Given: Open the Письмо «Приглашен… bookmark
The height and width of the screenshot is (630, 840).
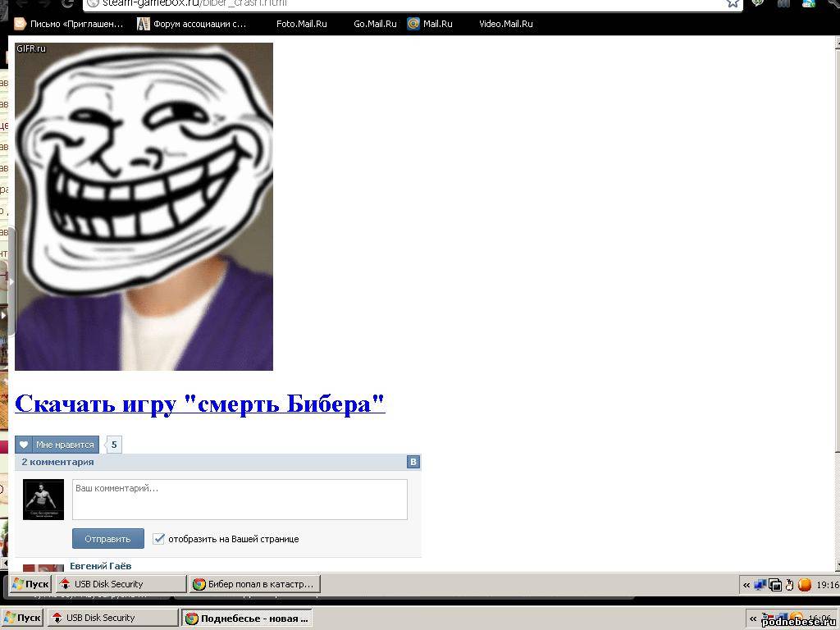Looking at the screenshot, I should [x=69, y=24].
